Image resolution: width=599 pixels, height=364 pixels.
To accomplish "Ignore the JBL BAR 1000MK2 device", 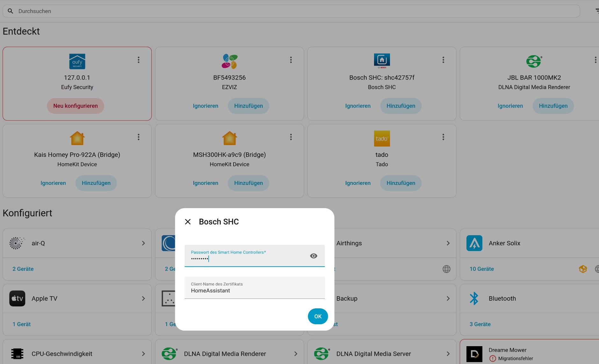I will click(x=510, y=106).
